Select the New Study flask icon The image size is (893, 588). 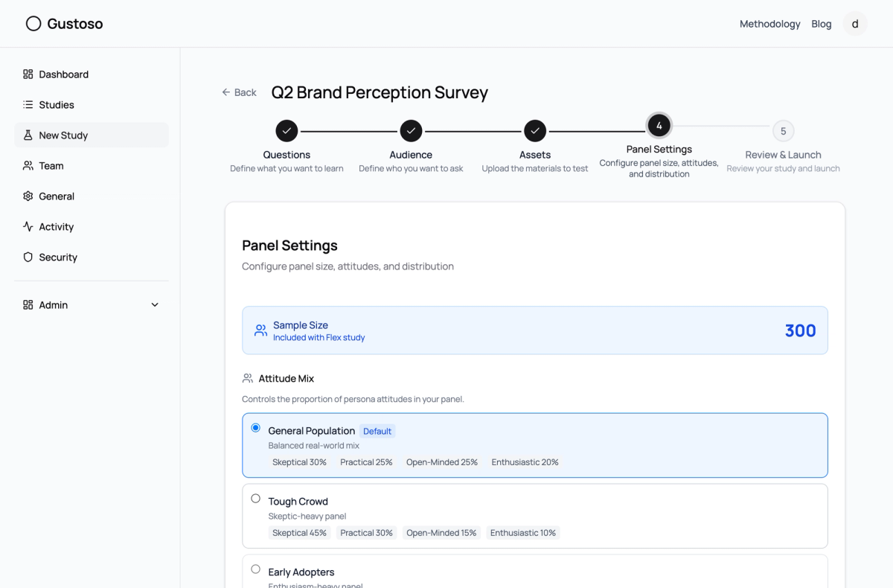click(x=28, y=135)
